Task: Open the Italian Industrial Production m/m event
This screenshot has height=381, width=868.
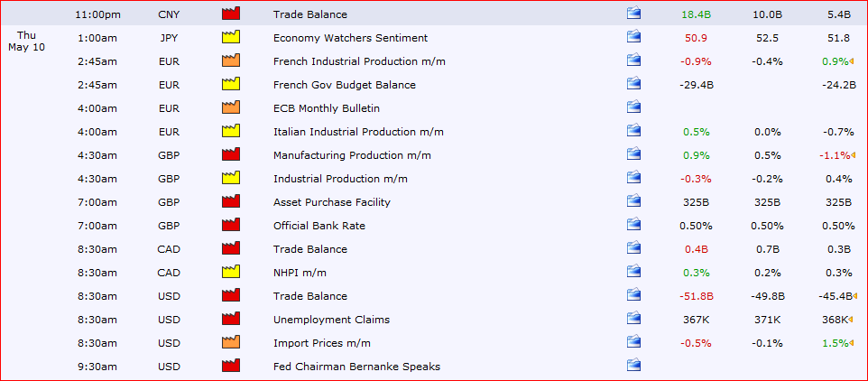Action: pyautogui.click(x=358, y=132)
